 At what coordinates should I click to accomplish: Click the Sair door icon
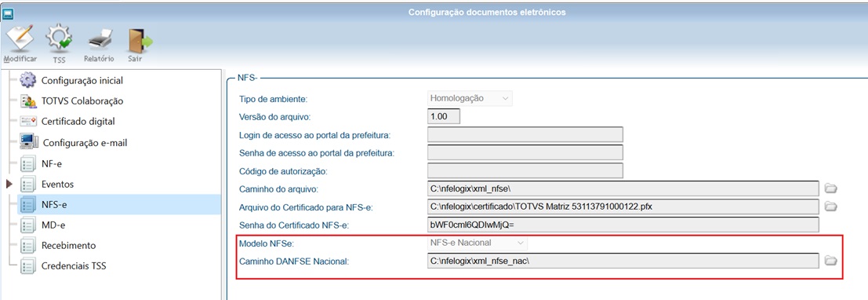(x=140, y=40)
